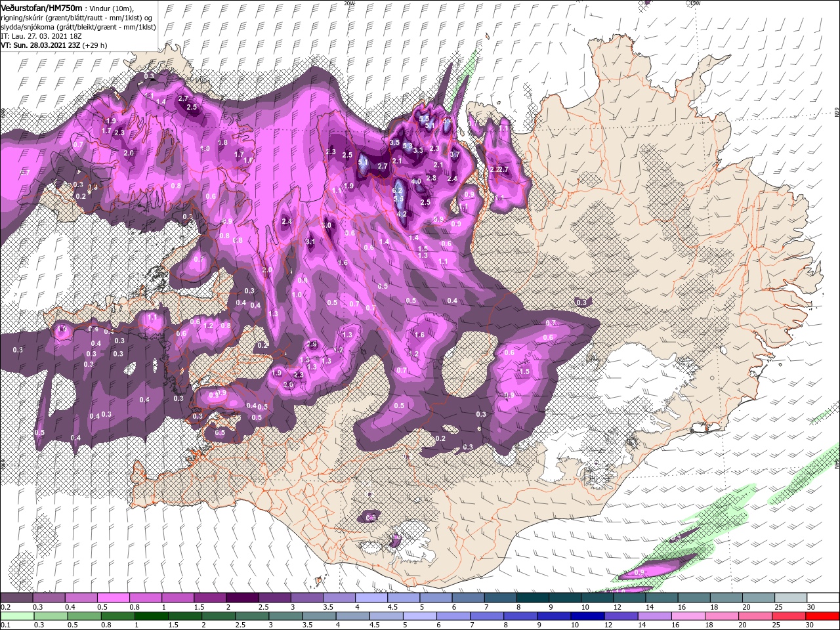Select the 'slydda/snjókoma' legend description line

[78, 28]
